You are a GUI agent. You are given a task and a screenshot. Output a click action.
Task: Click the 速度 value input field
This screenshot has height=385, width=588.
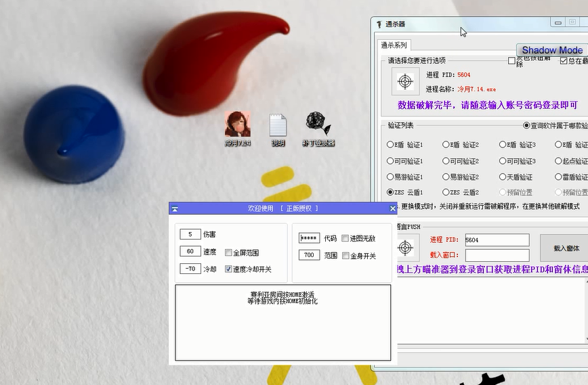(190, 251)
